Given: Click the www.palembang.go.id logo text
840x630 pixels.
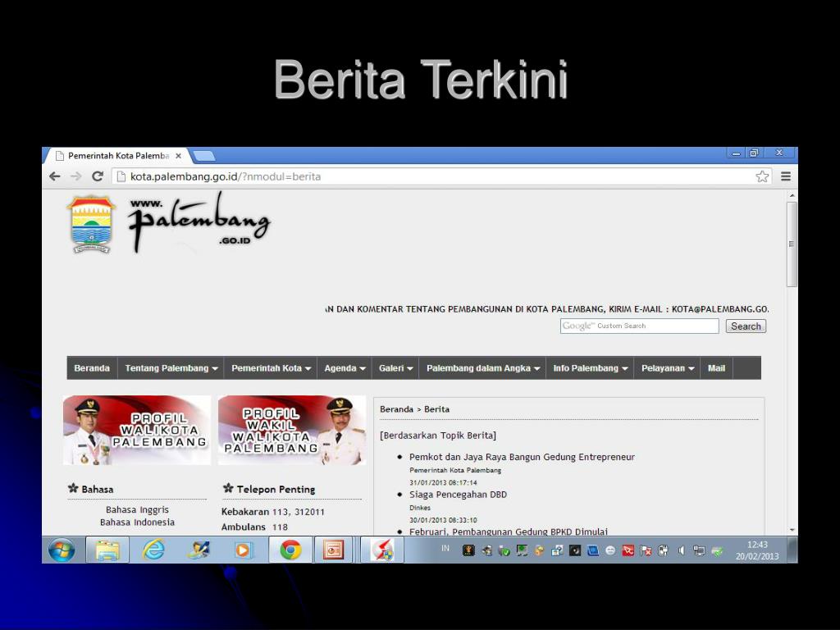Looking at the screenshot, I should click(199, 221).
